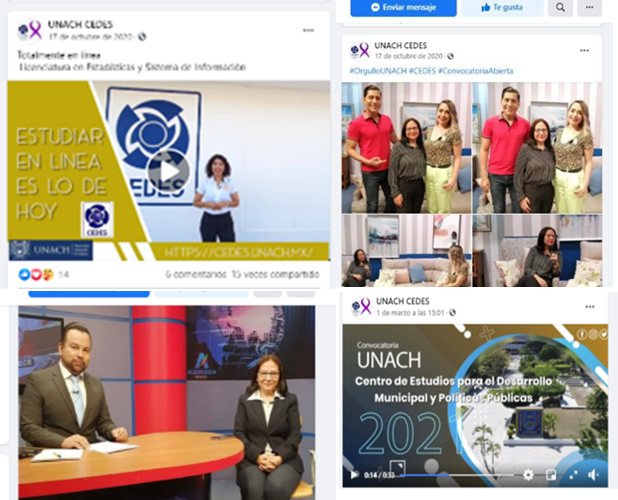Screen dimensions: 618x500
Task: Click UNACH CEDES avatar on 1 de marzo post
Action: coord(361,307)
